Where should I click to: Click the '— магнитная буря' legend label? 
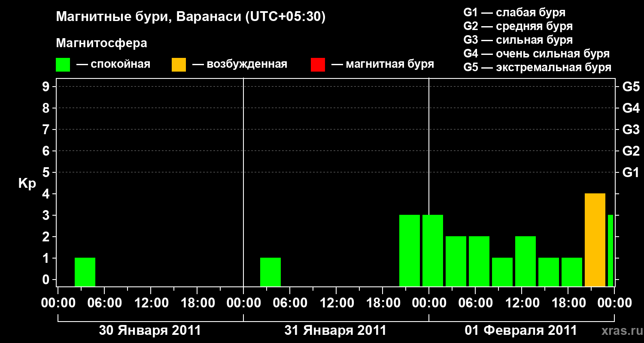[x=383, y=65]
